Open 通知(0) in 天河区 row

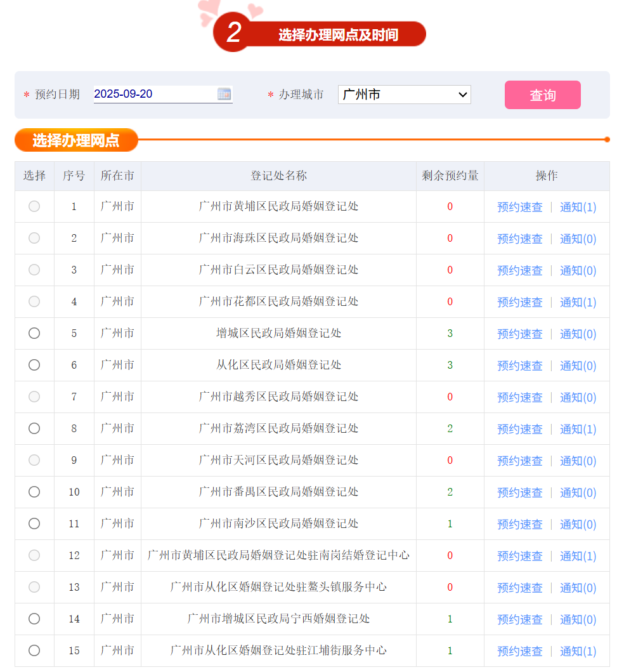coord(578,461)
